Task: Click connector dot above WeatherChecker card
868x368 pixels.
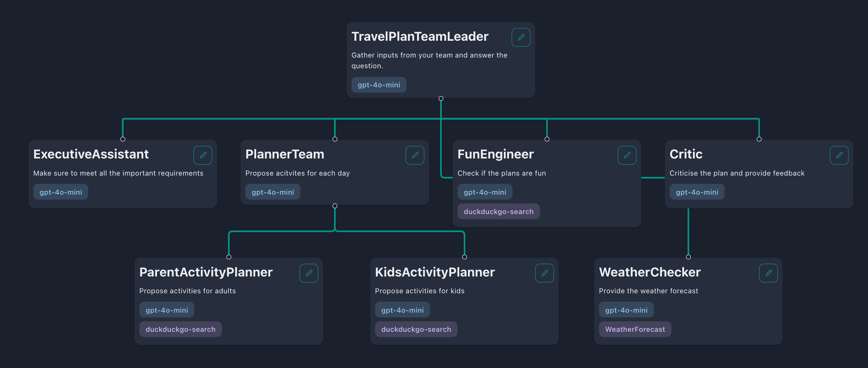Action: tap(688, 257)
